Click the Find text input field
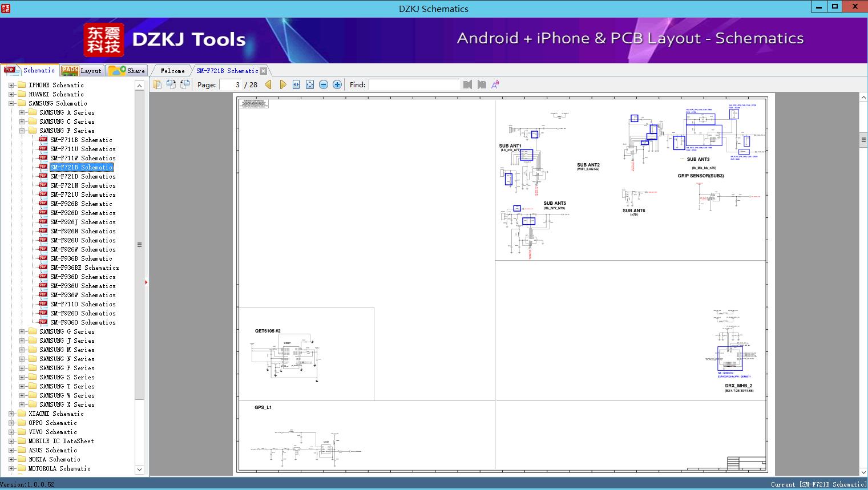 tap(414, 84)
